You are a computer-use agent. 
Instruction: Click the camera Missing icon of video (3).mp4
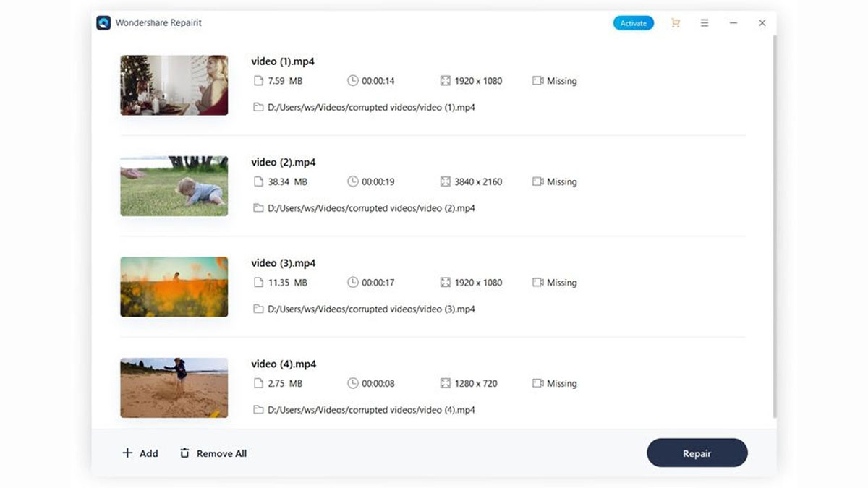pyautogui.click(x=537, y=283)
